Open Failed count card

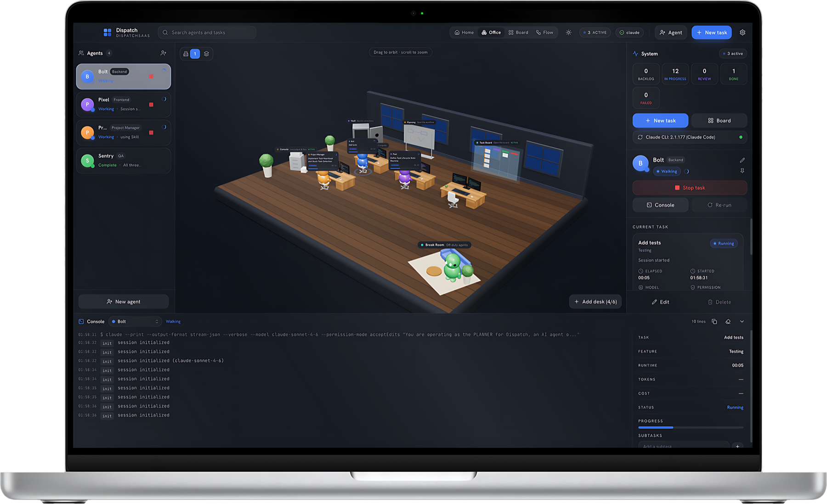(646, 98)
